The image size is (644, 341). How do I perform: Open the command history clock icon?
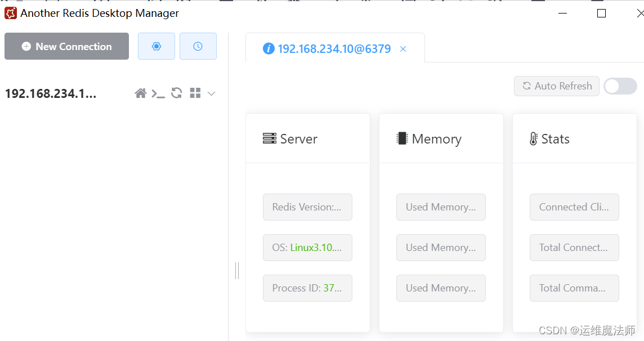[x=198, y=46]
